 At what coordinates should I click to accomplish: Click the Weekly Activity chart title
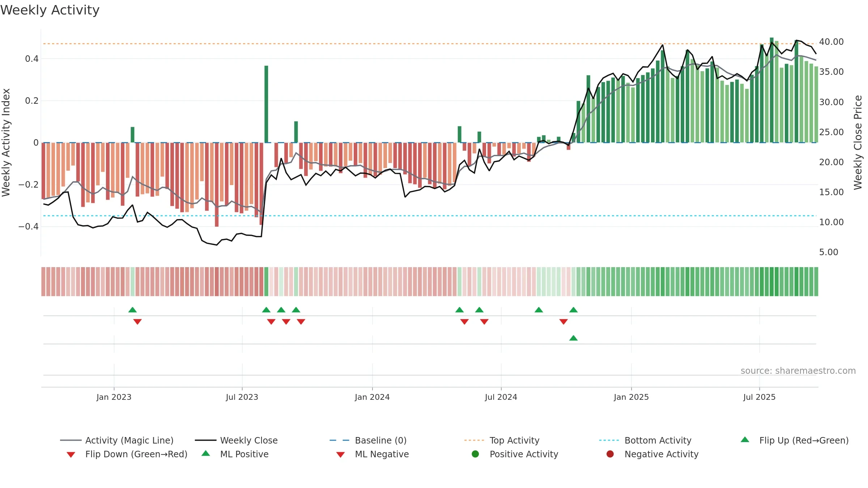coord(50,10)
